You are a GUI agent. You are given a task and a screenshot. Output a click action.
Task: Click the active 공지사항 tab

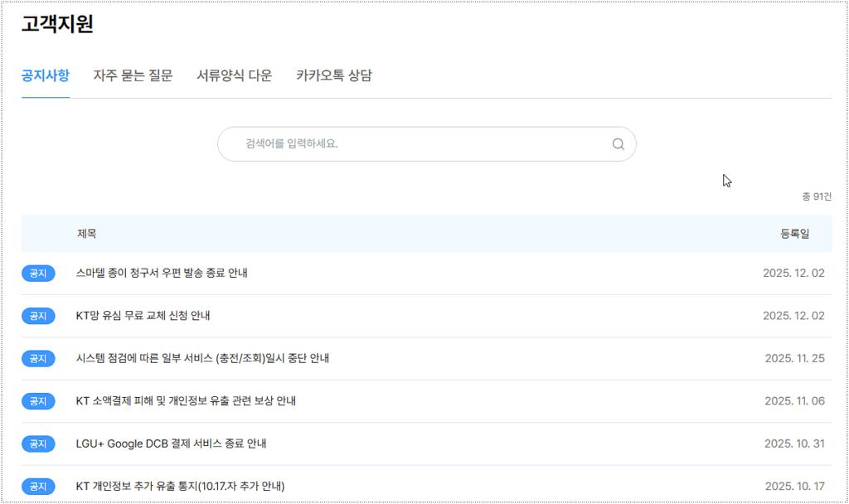45,75
